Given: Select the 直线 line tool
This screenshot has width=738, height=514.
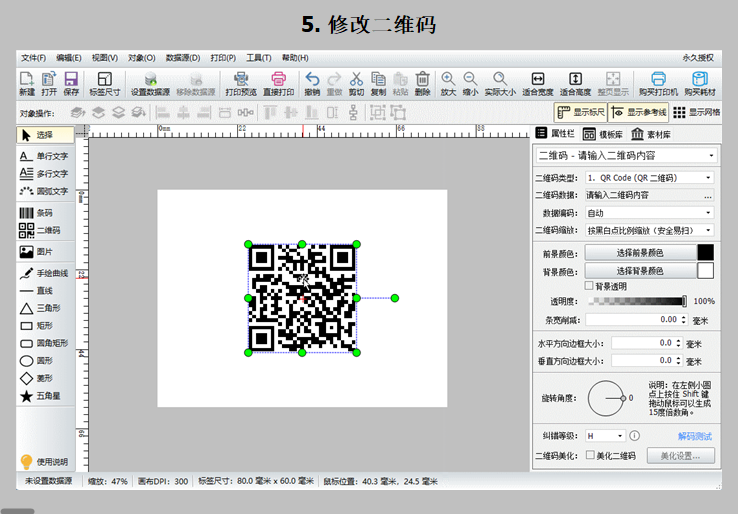Looking at the screenshot, I should (45, 291).
